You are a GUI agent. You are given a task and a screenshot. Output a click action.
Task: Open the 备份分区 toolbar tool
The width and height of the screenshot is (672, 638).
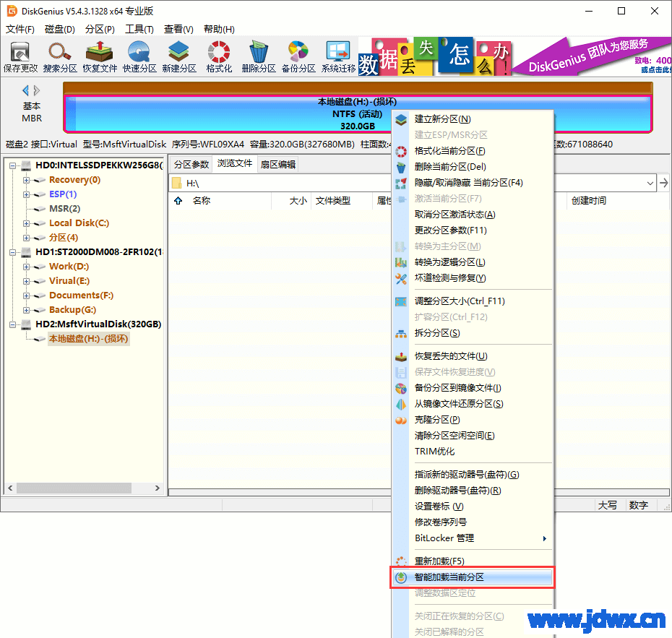coord(298,57)
